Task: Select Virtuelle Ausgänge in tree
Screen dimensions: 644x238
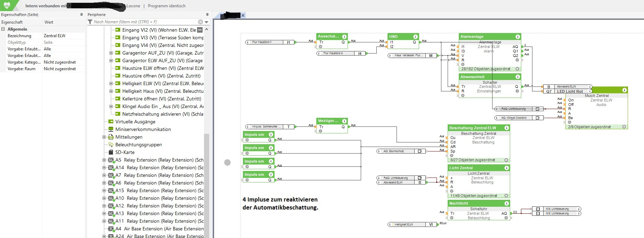Action: point(135,122)
